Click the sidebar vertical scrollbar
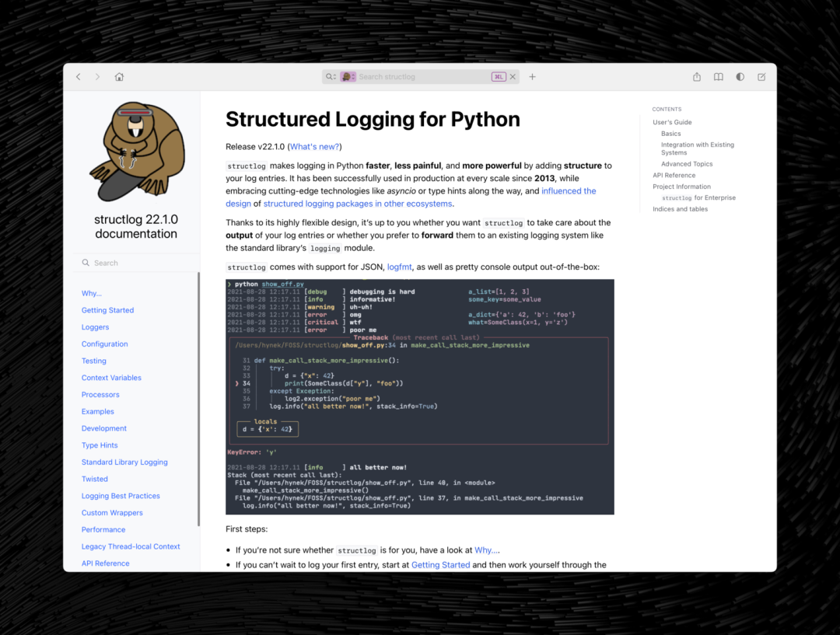This screenshot has width=840, height=635. (199, 399)
